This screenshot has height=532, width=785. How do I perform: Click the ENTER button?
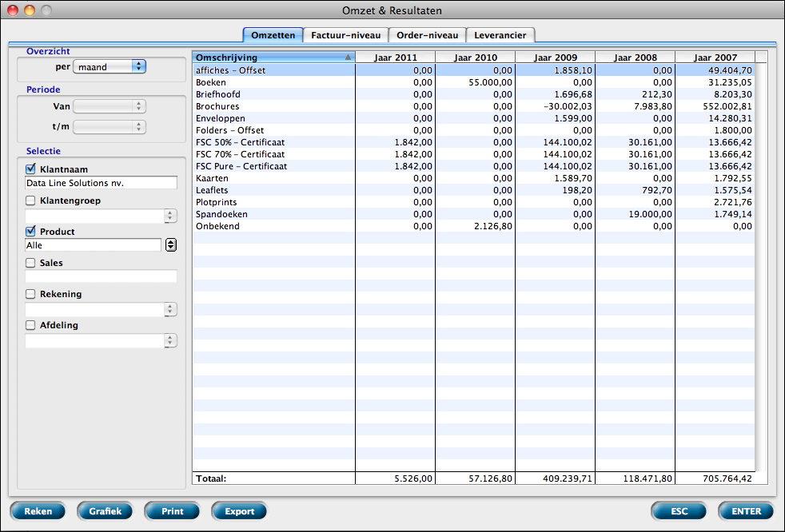pyautogui.click(x=746, y=511)
